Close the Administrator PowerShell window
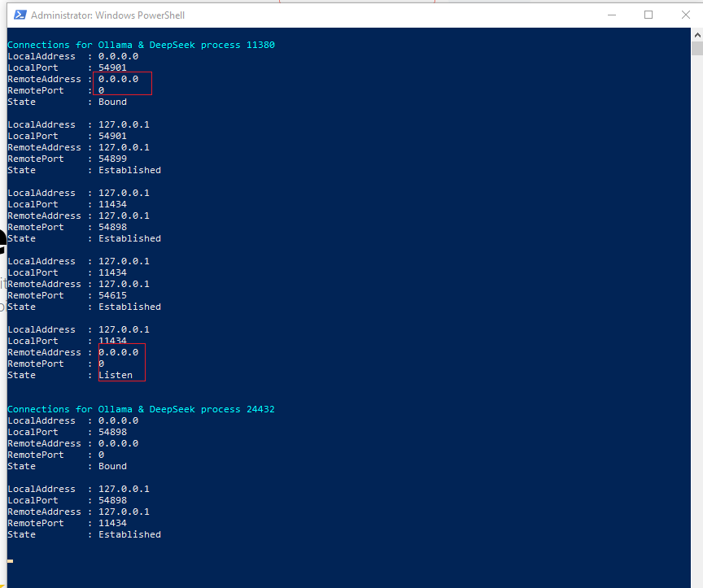703x588 pixels. pyautogui.click(x=685, y=15)
